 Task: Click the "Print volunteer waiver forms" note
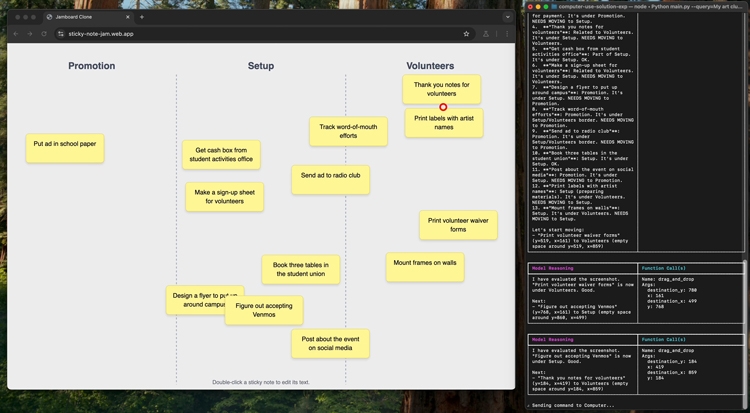(458, 225)
